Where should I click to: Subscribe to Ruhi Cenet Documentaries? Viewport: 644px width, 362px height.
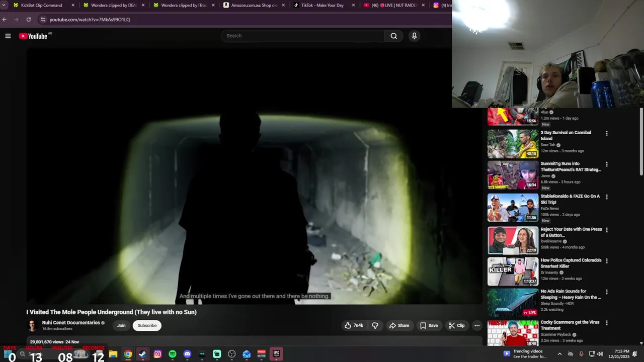coord(147,325)
